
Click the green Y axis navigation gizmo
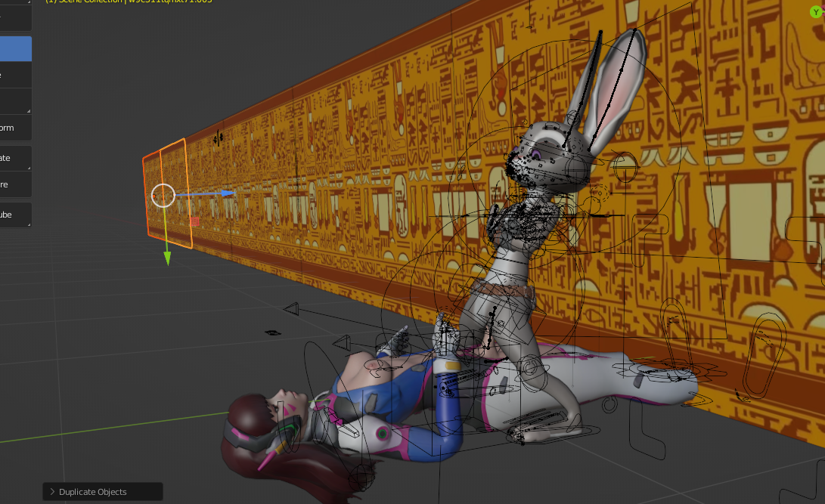point(817,12)
